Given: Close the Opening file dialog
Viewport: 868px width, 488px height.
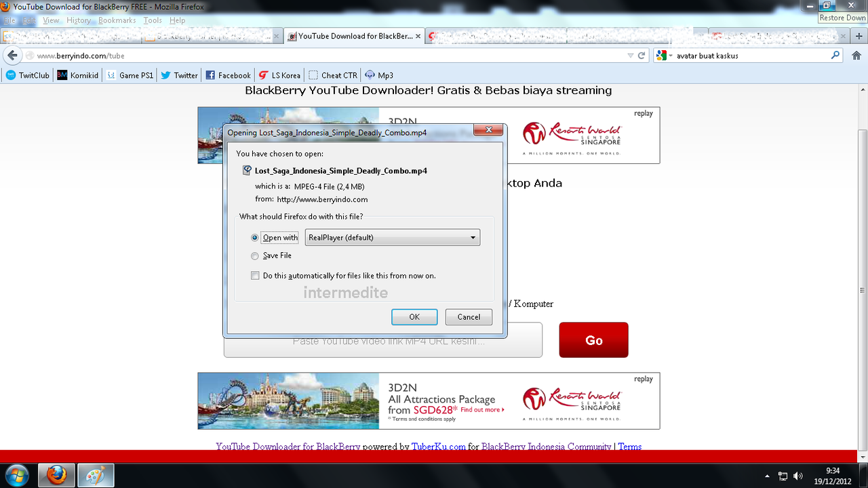Looking at the screenshot, I should click(488, 131).
